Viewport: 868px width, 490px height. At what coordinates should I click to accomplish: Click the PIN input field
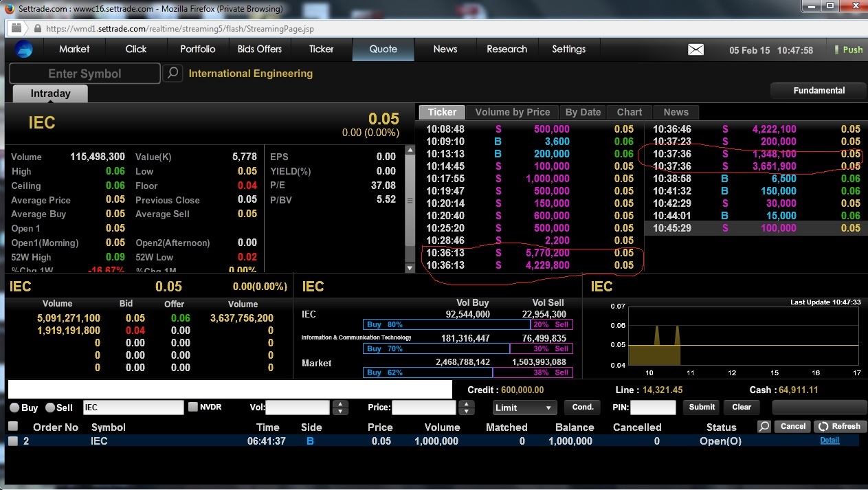653,408
